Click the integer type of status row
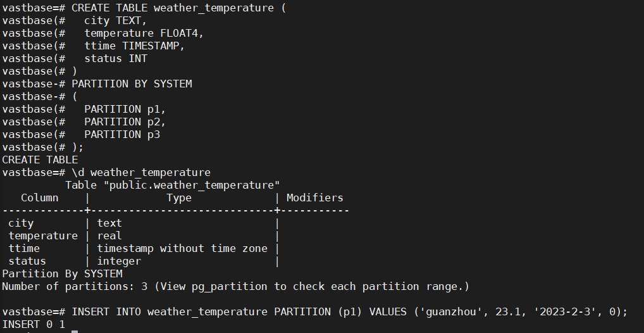Image resolution: width=644 pixels, height=333 pixels. point(118,261)
